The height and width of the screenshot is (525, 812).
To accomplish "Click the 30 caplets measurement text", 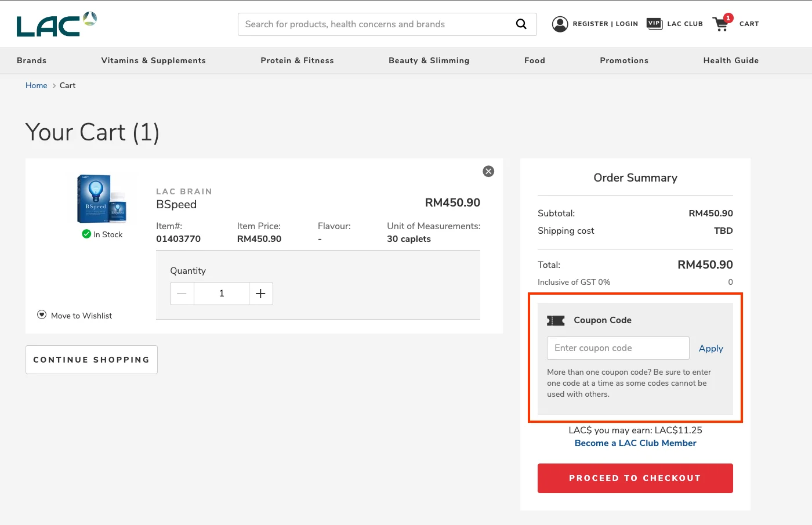I will point(409,239).
